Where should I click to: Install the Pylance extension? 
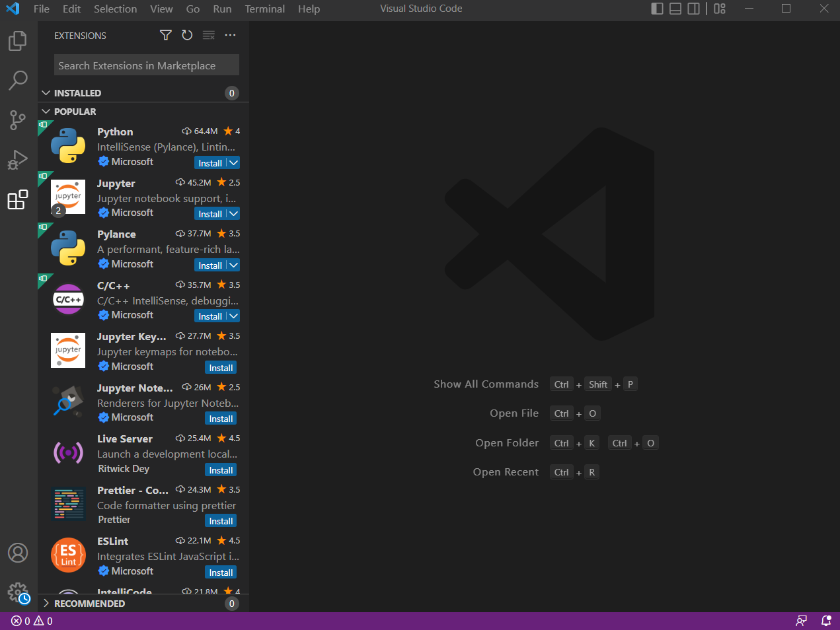(210, 265)
